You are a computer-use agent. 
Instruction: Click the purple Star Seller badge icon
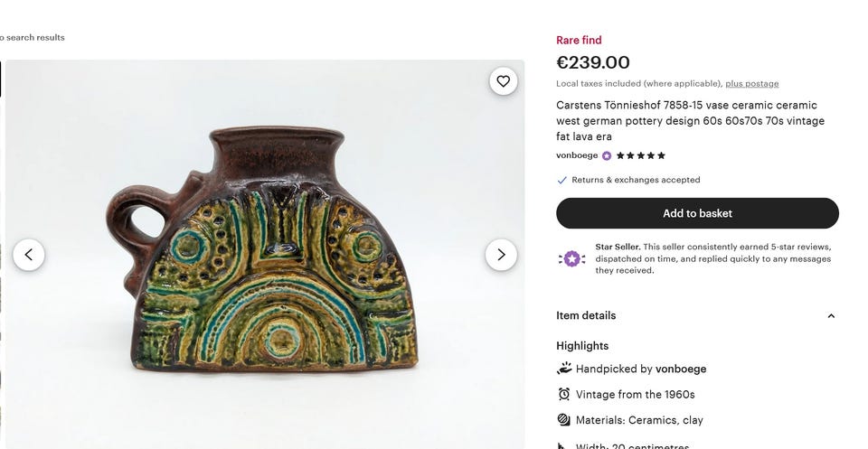pos(571,259)
